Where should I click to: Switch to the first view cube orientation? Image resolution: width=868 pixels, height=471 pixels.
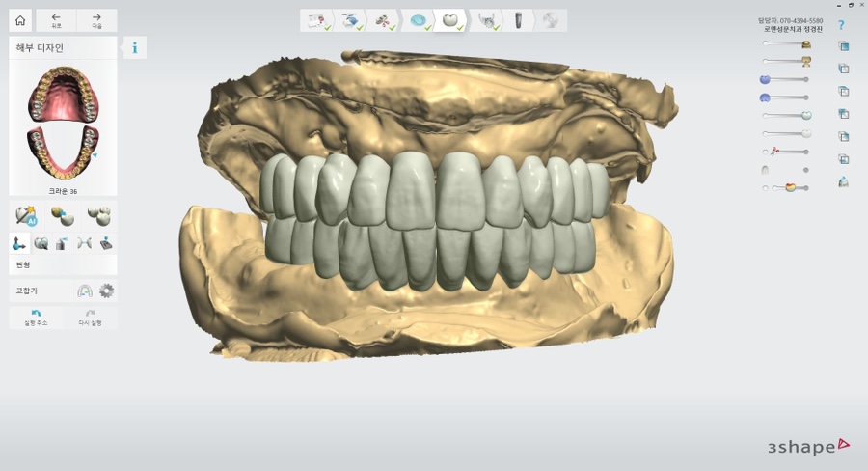click(x=843, y=46)
